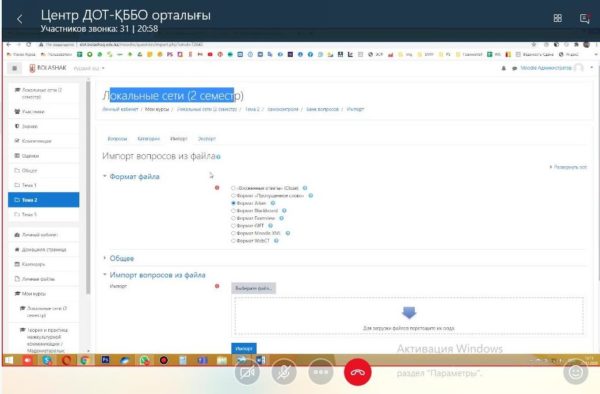
Task: Click help icon beside Импорт вопросов из файла heading
Action: point(218,156)
